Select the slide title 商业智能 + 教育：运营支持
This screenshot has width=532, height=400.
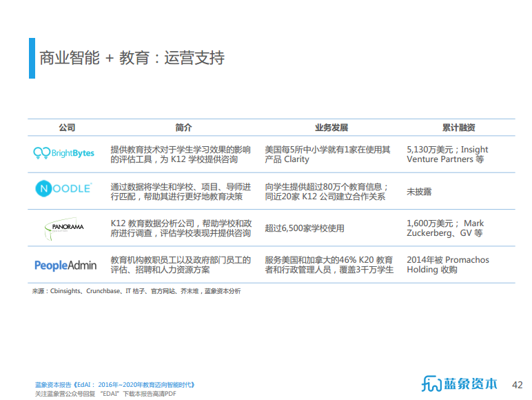pos(132,58)
